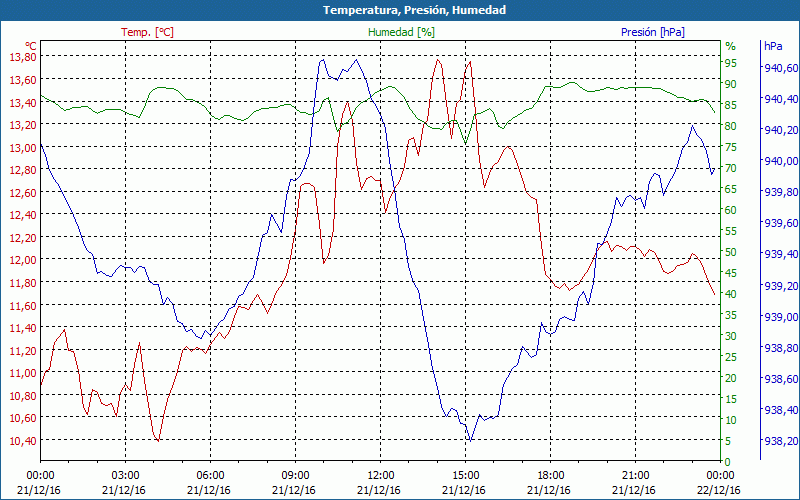Click the green % unit label
800x500 pixels.
(731, 46)
